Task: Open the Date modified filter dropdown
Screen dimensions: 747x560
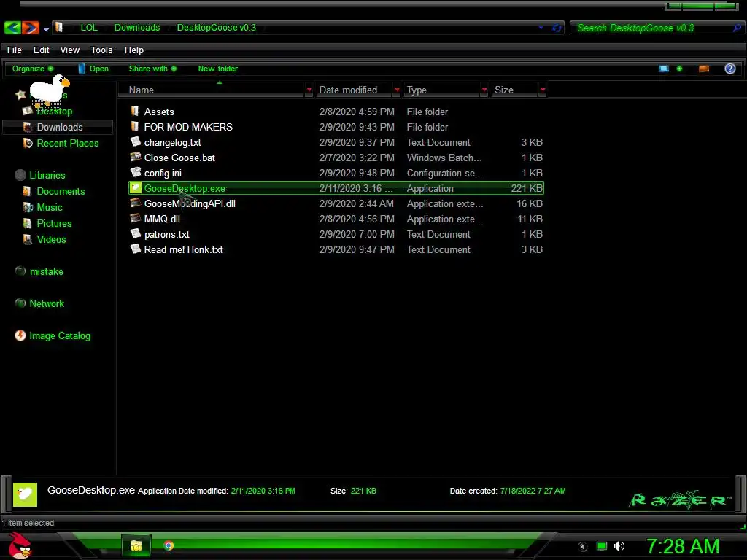Action: [397, 90]
